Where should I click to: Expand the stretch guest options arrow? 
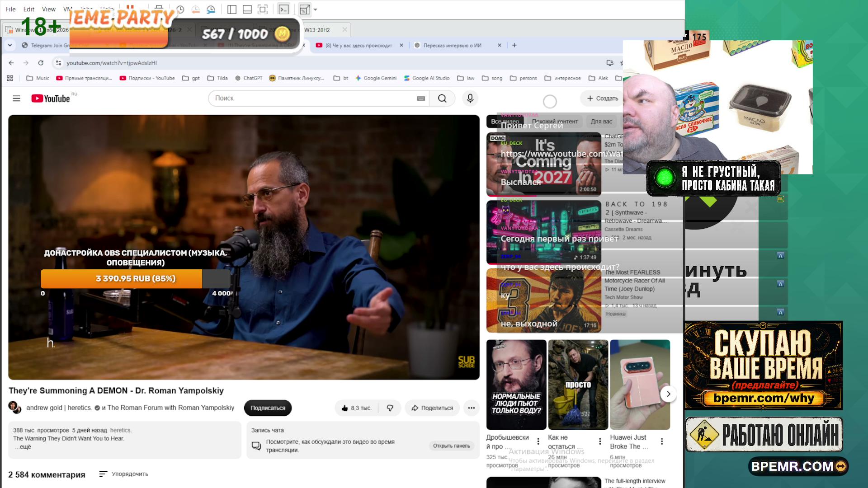(316, 9)
